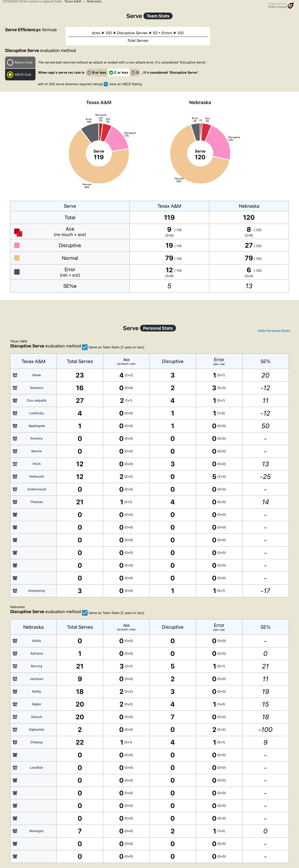Click Waak's jersey number 16 icon
Image resolution: width=299 pixels, height=868 pixels.
(15, 375)
